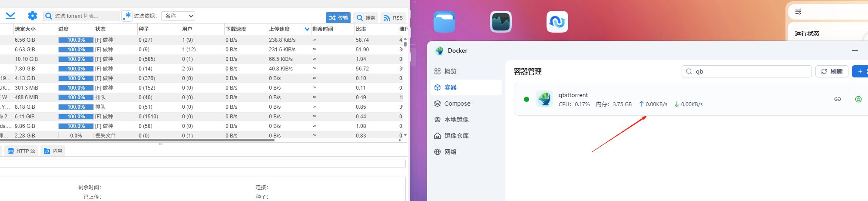This screenshot has width=868, height=201.
Task: Switch to the 传输 transfers tab
Action: coord(338,18)
